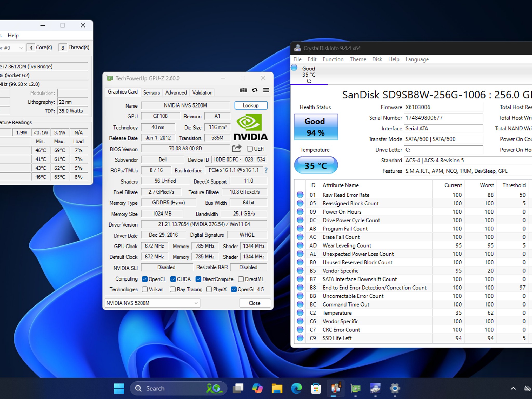Click the Driver Version field
This screenshot has height=399, width=532.
(x=204, y=224)
